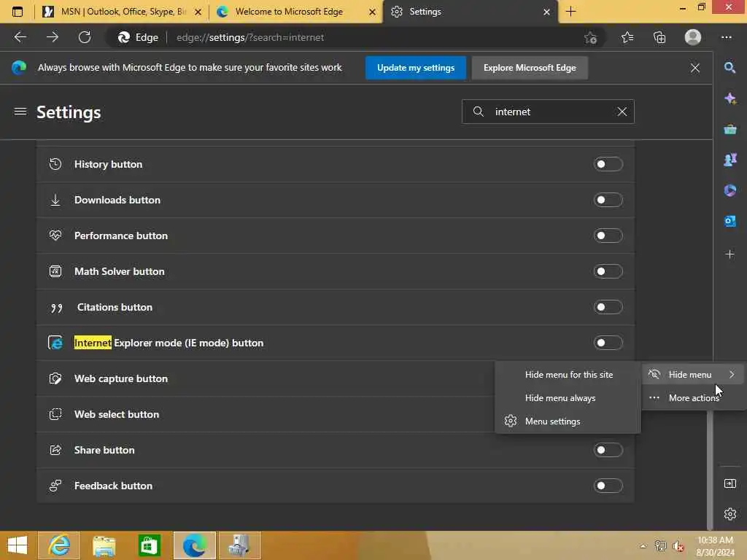Click the browser Forward arrow
Screen dimensions: 747x560
tap(53, 37)
